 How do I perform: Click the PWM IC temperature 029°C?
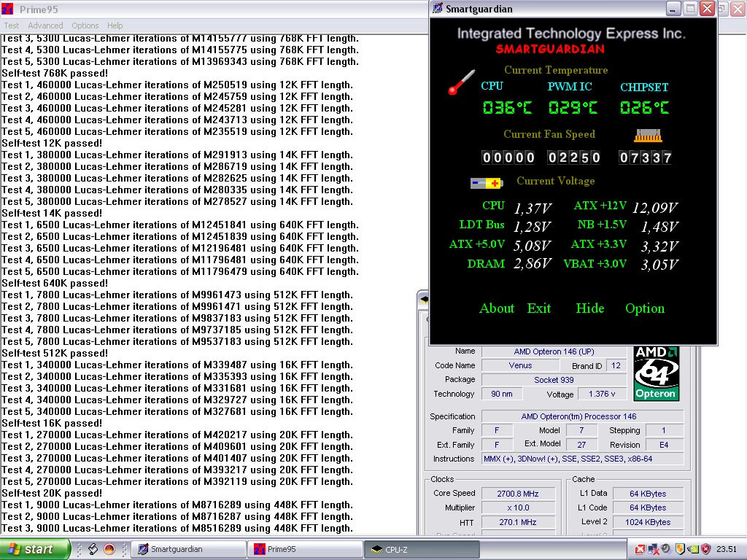pyautogui.click(x=573, y=108)
